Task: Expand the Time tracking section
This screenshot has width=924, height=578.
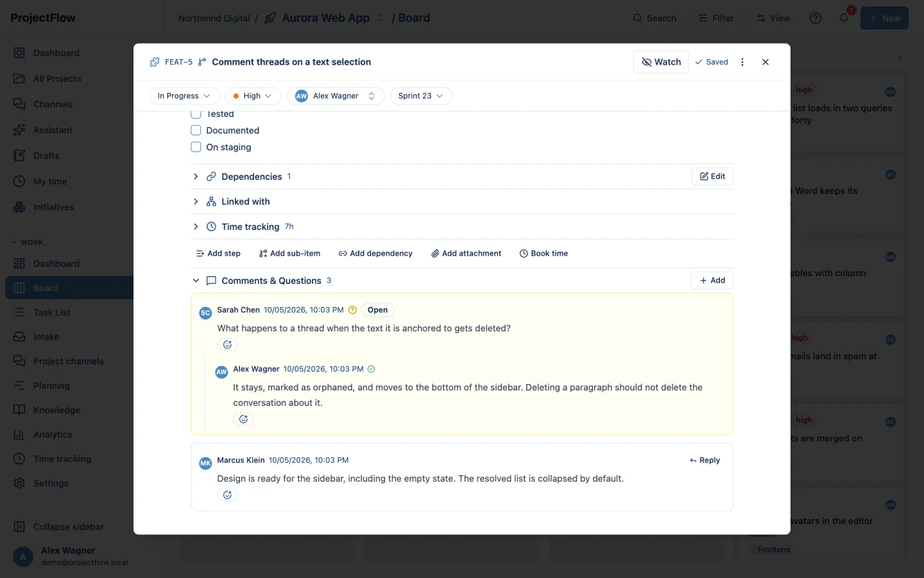Action: point(196,227)
